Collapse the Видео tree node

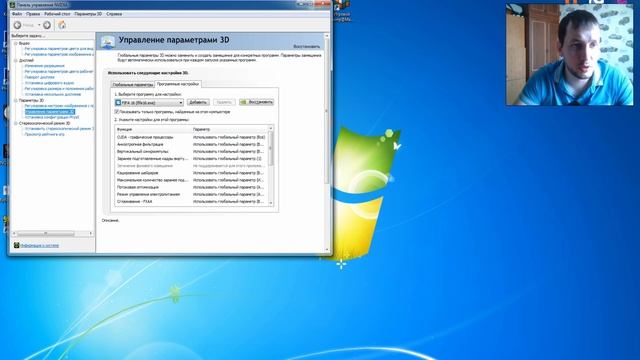[x=16, y=43]
